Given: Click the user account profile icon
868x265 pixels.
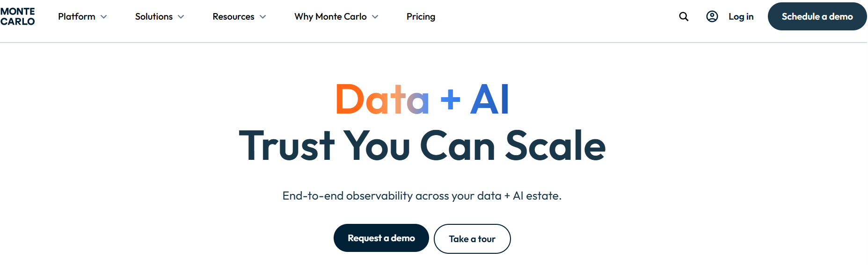Looking at the screenshot, I should coord(712,17).
